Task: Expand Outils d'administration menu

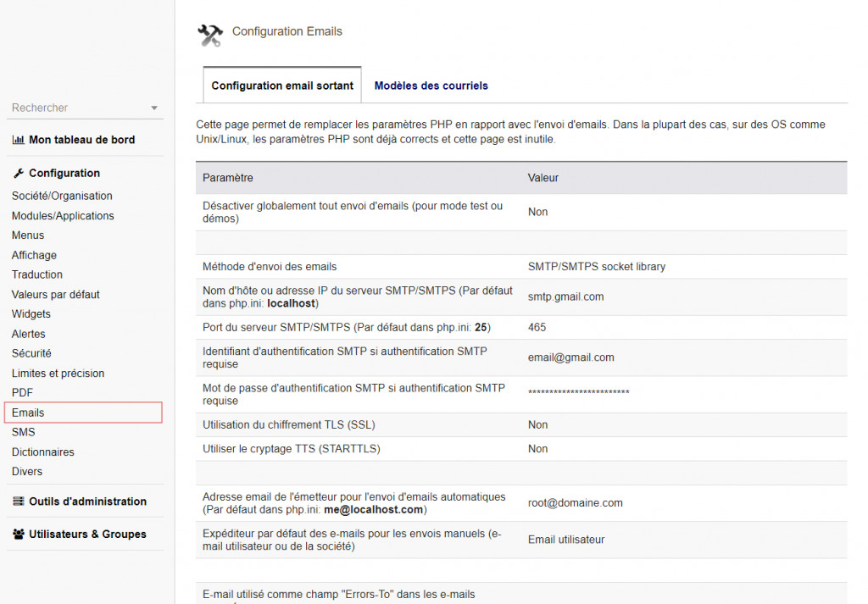Action: point(87,501)
